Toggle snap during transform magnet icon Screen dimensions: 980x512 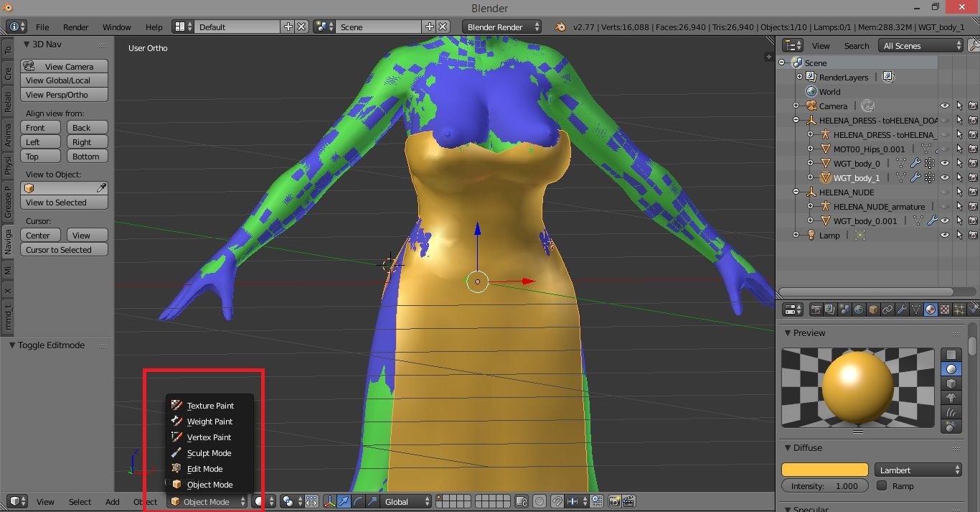(x=558, y=501)
